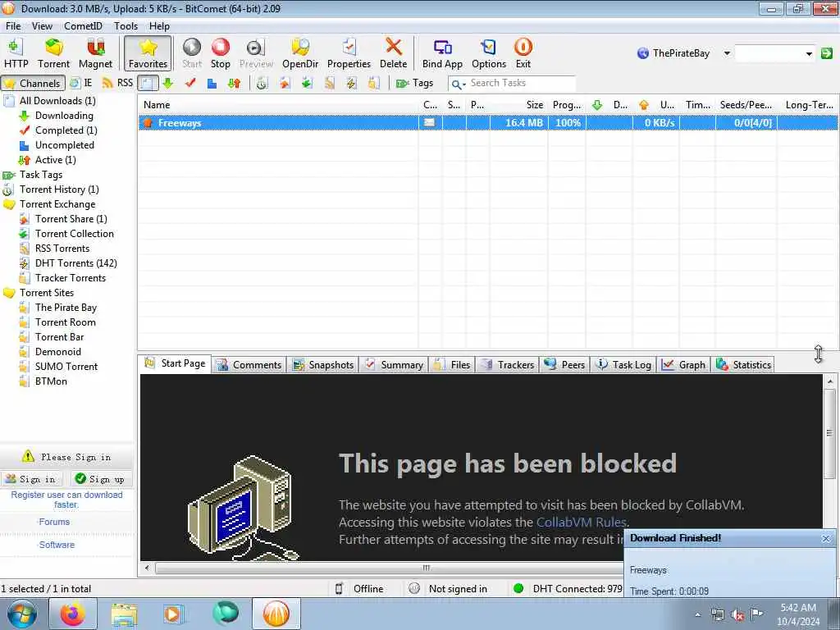This screenshot has width=840, height=630.
Task: Delete the selected task with Delete icon
Action: pos(393,53)
